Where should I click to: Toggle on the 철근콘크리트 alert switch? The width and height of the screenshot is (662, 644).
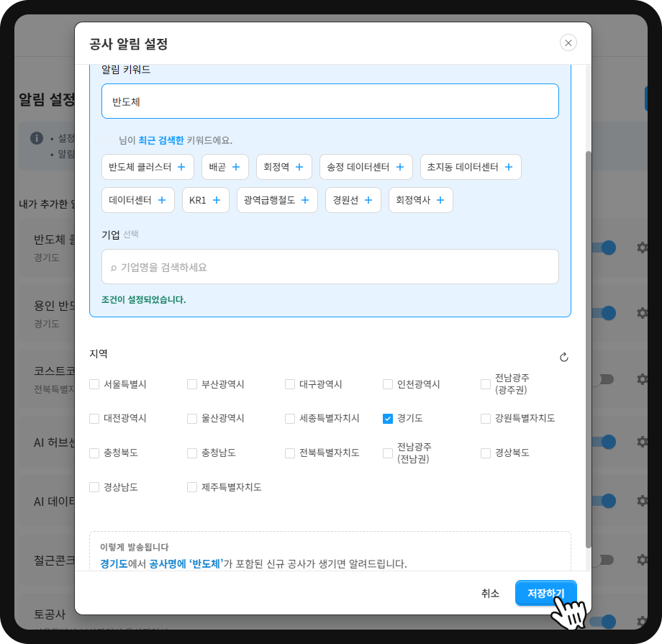tap(603, 560)
